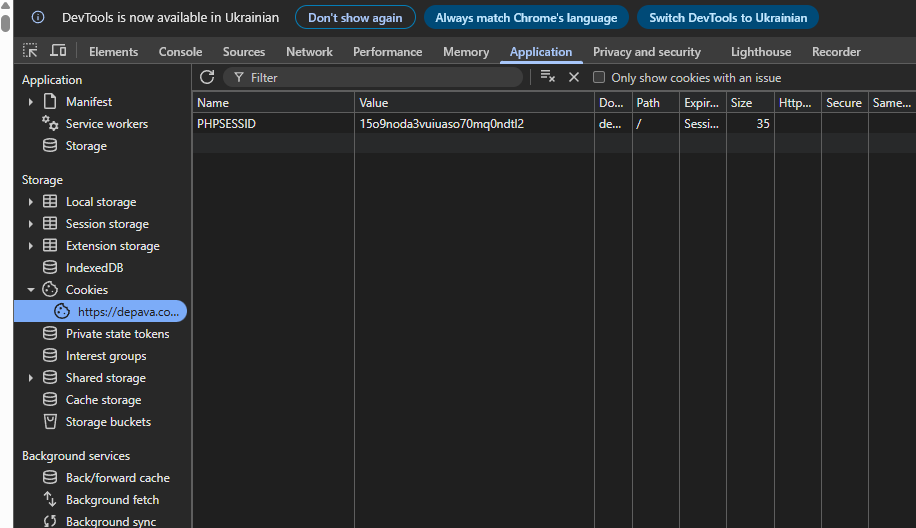Open the Lighthouse tab
Screen dimensions: 916x528
(761, 51)
